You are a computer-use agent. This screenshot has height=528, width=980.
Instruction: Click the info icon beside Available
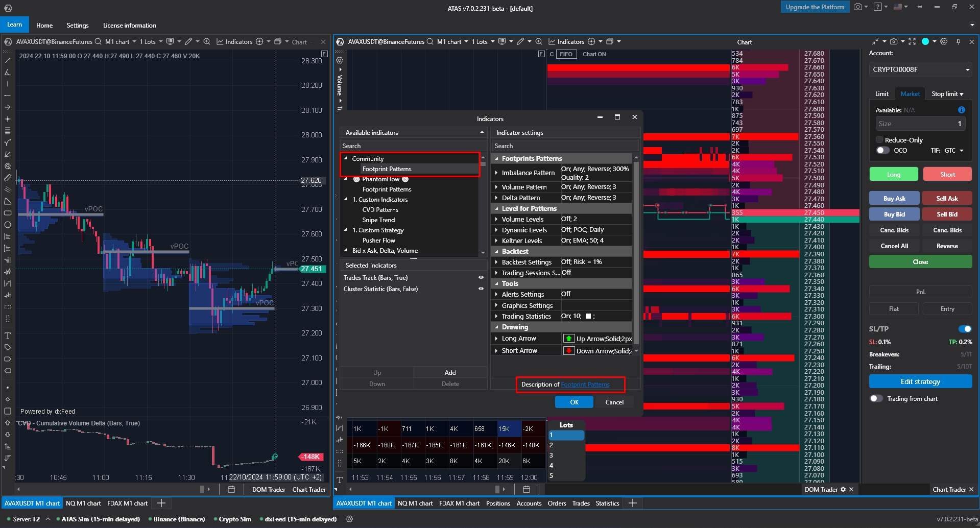point(961,110)
